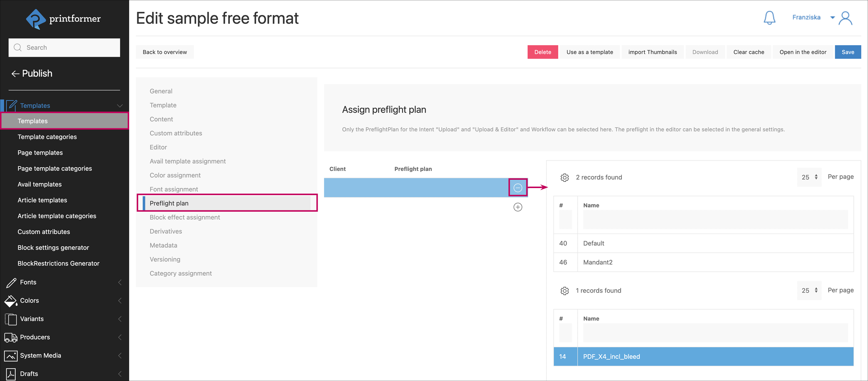Expand the Fonts sidebar section
The width and height of the screenshot is (868, 381).
[28, 282]
